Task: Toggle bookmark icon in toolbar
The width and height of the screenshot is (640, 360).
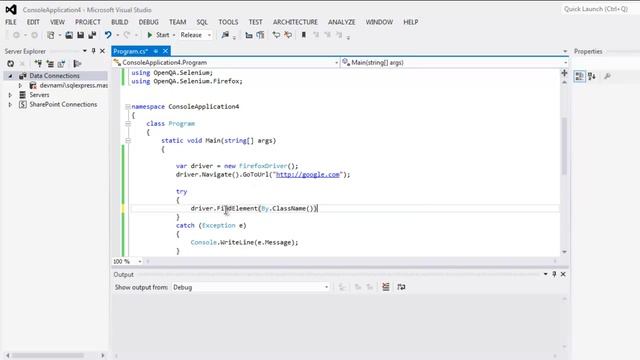Action: click(304, 35)
